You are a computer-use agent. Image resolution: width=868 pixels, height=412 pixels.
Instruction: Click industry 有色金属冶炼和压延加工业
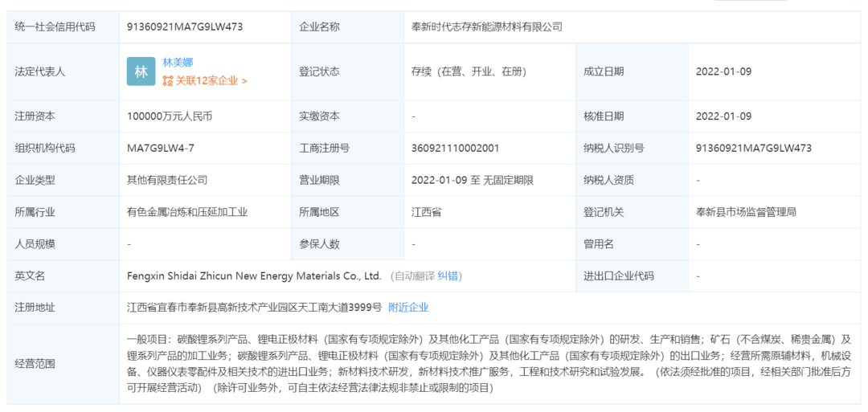point(187,212)
